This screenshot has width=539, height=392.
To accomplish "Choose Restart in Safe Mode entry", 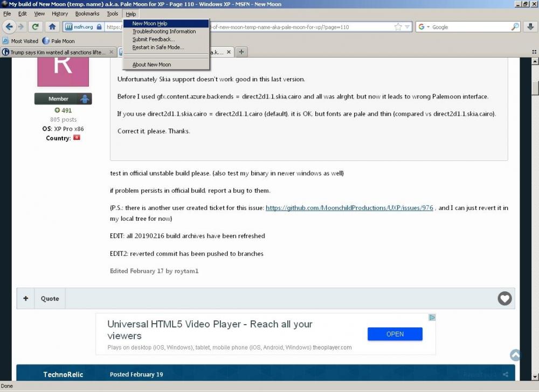I will click(165, 47).
